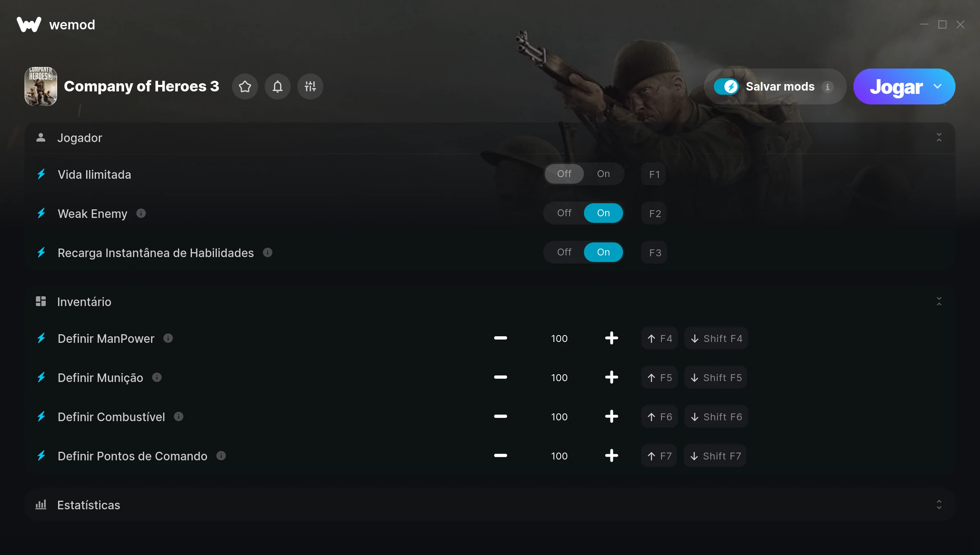Click the Jogar button

point(896,87)
